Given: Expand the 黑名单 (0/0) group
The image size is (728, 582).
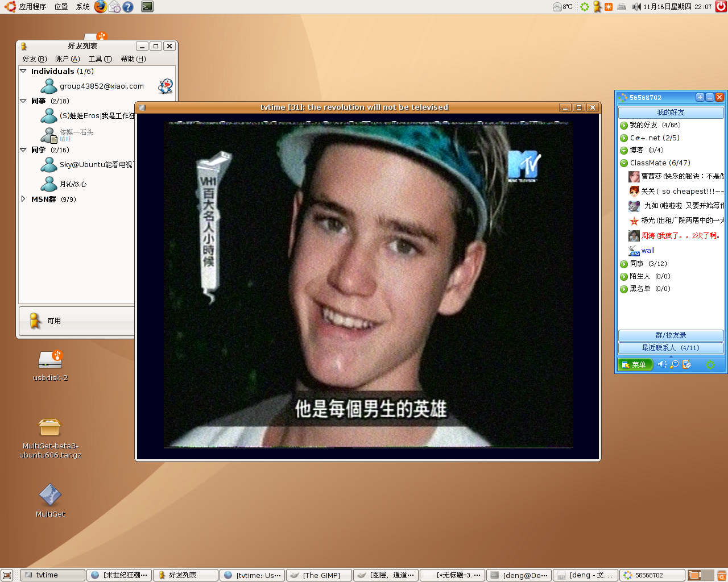Looking at the screenshot, I should [624, 289].
